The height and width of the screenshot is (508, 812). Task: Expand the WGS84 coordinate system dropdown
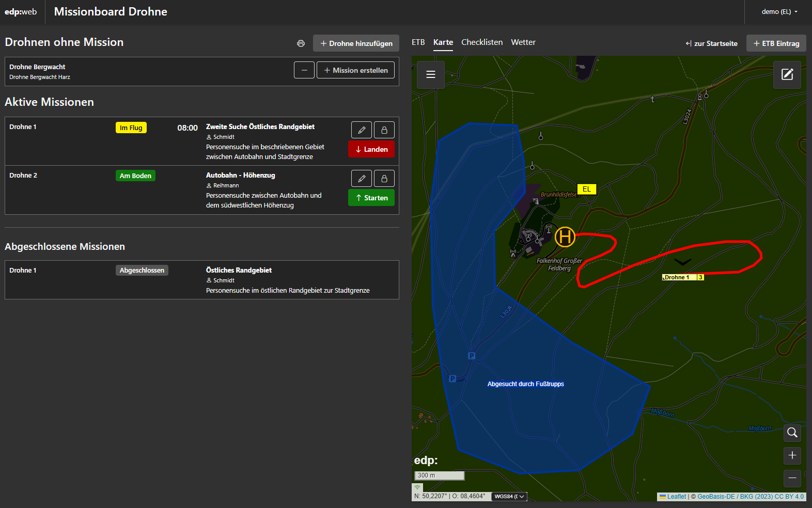pyautogui.click(x=509, y=497)
